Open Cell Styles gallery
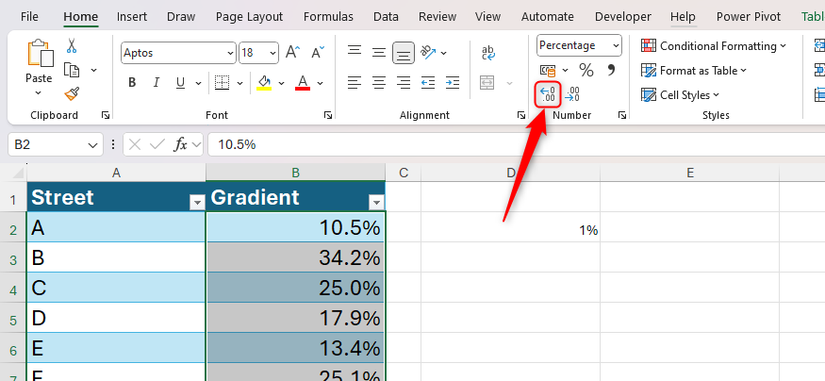 tap(680, 95)
